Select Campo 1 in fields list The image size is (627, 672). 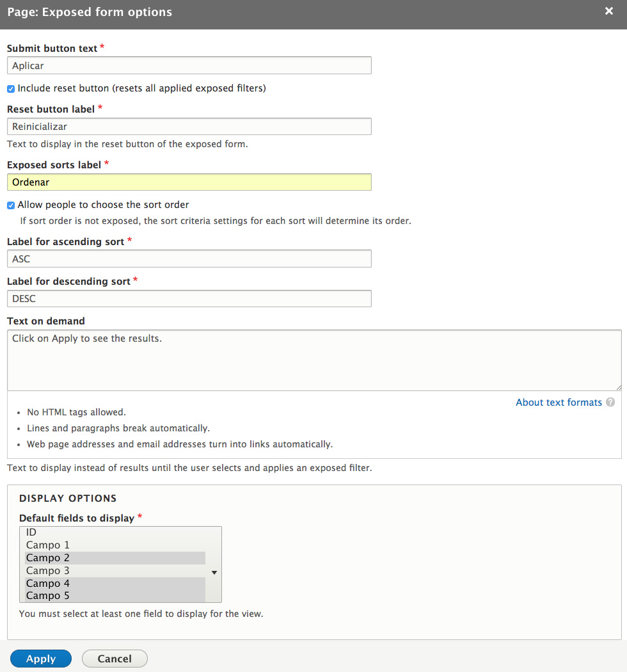pyautogui.click(x=115, y=545)
